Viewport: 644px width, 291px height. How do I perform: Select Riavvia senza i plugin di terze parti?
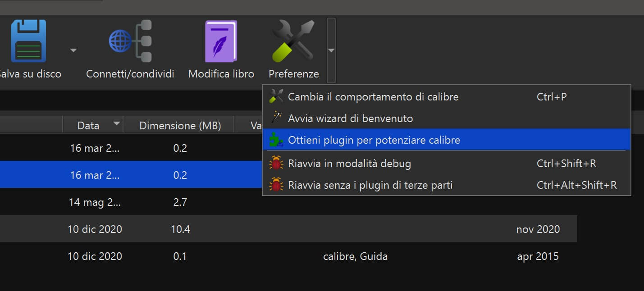point(370,185)
